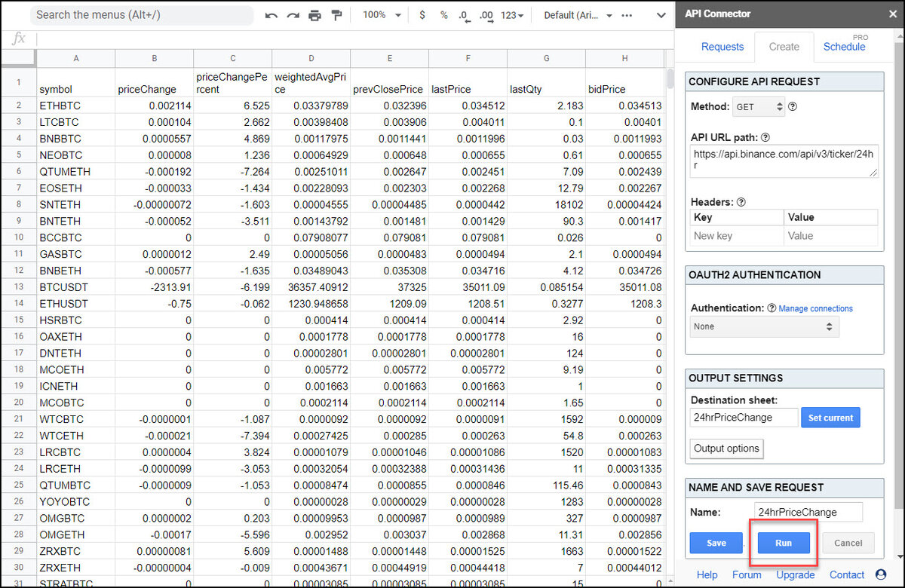Screen dimensions: 905x588
Task: Open the Method GET dropdown
Action: (759, 107)
